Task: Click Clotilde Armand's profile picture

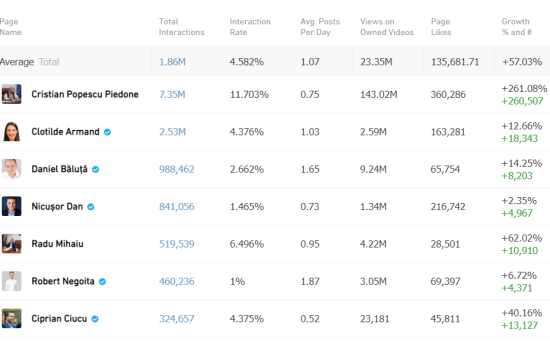Action: (x=12, y=132)
